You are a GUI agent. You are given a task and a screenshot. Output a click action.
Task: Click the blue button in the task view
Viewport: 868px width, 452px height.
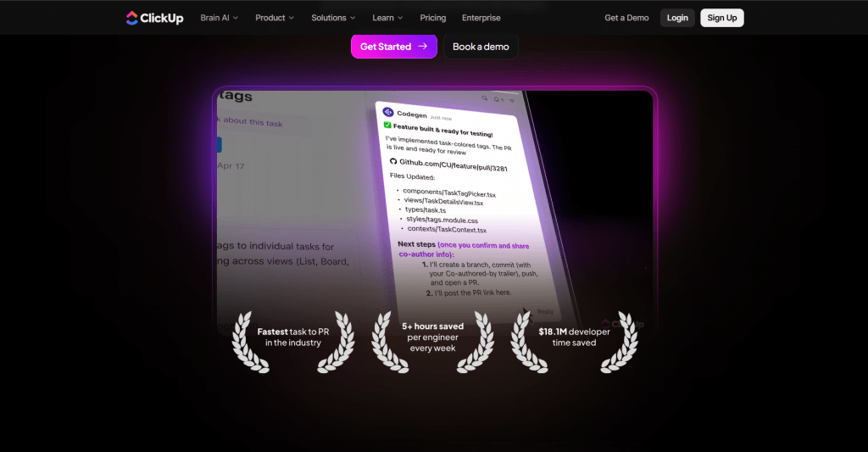click(220, 144)
